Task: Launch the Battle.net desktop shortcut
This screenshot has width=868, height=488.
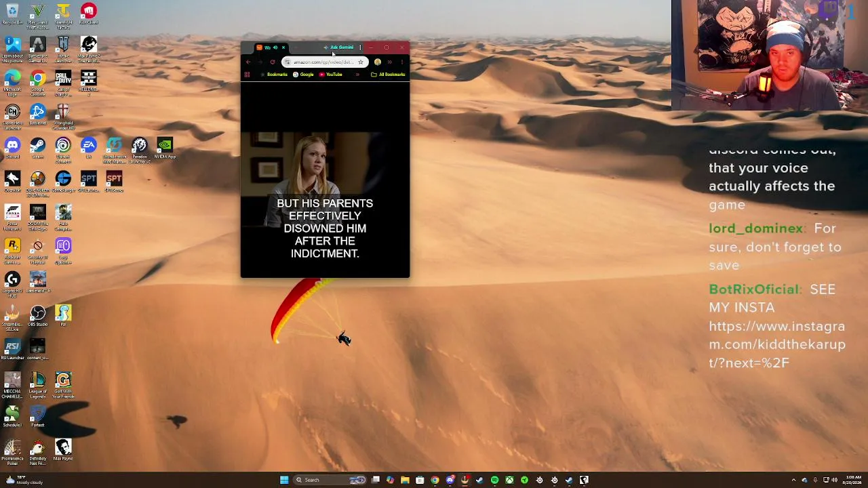Action: pos(37,115)
